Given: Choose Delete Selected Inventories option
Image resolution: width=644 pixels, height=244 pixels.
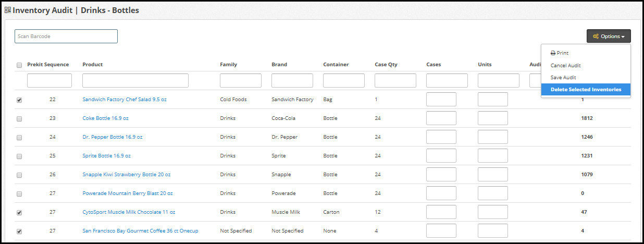Looking at the screenshot, I should [586, 90].
